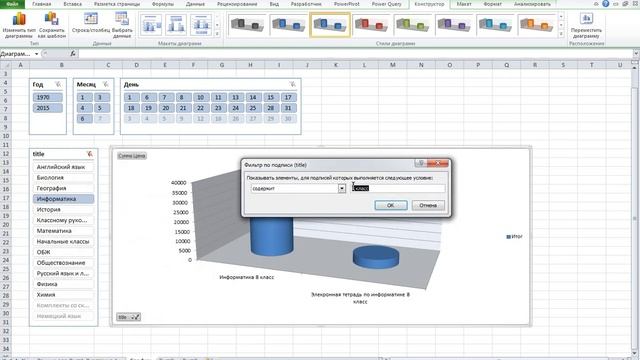640x360 pixels.
Task: Expand chart styles gallery more arrow
Action: (x=561, y=34)
